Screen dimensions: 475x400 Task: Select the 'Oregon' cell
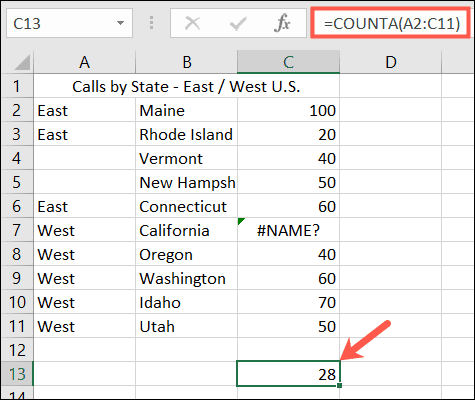(187, 254)
